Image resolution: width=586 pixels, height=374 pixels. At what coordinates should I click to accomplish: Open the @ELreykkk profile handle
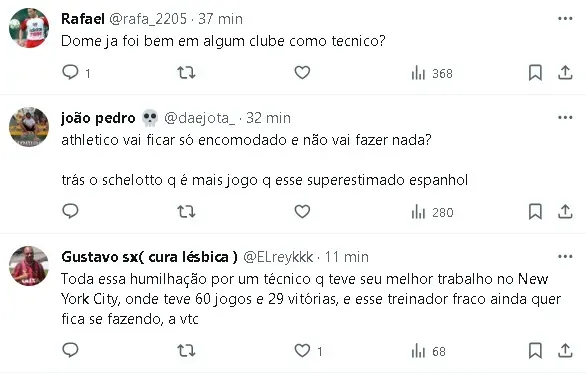point(278,257)
